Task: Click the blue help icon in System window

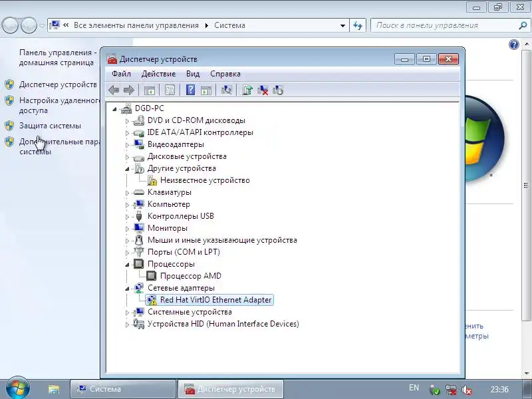Action: (x=514, y=45)
